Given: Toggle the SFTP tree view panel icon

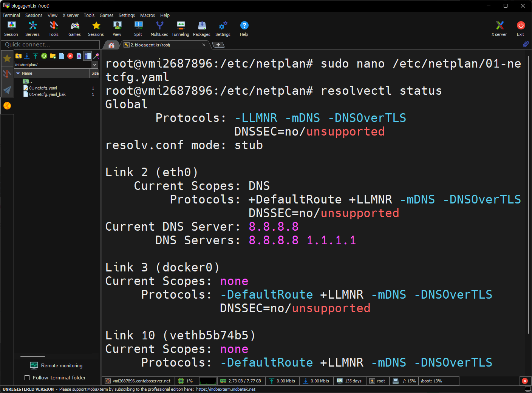Looking at the screenshot, I should 88,56.
